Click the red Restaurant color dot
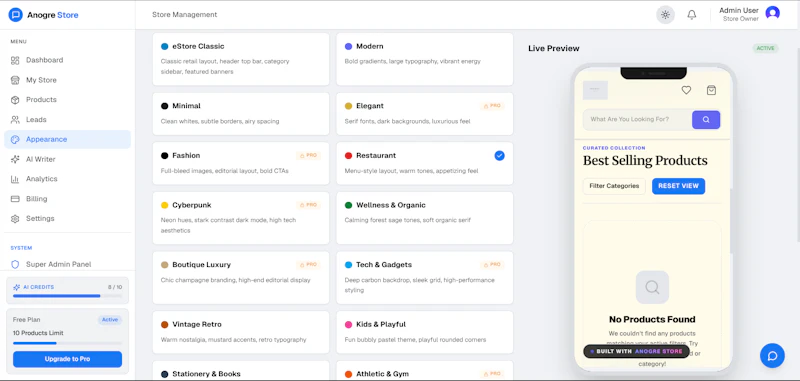The image size is (800, 381). click(348, 156)
